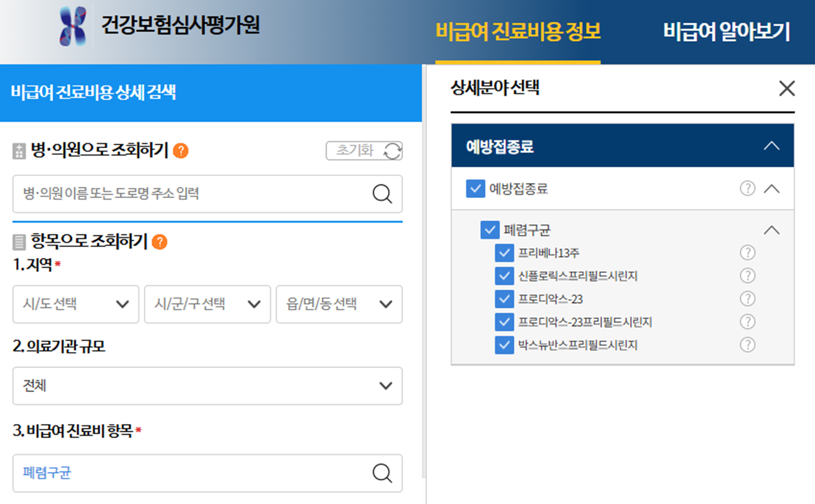The image size is (815, 504).
Task: Uncheck the 예방접종료 checkbox
Action: coord(475,189)
